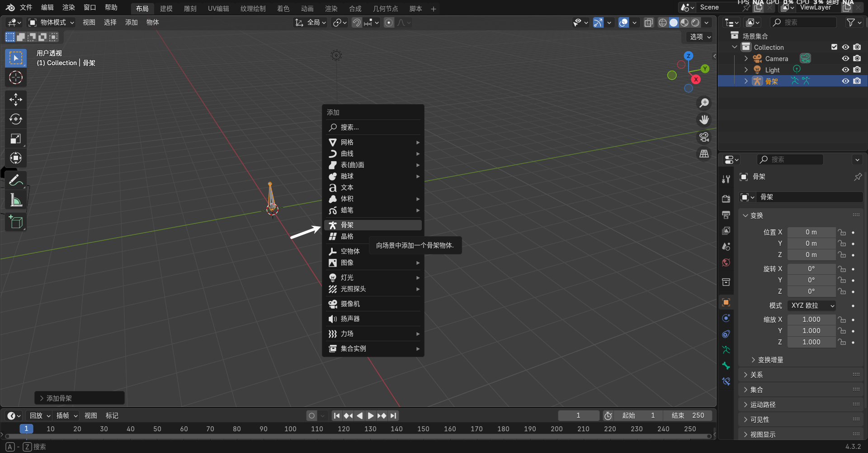The image size is (868, 453).
Task: Click the play animation button
Action: coord(371,415)
